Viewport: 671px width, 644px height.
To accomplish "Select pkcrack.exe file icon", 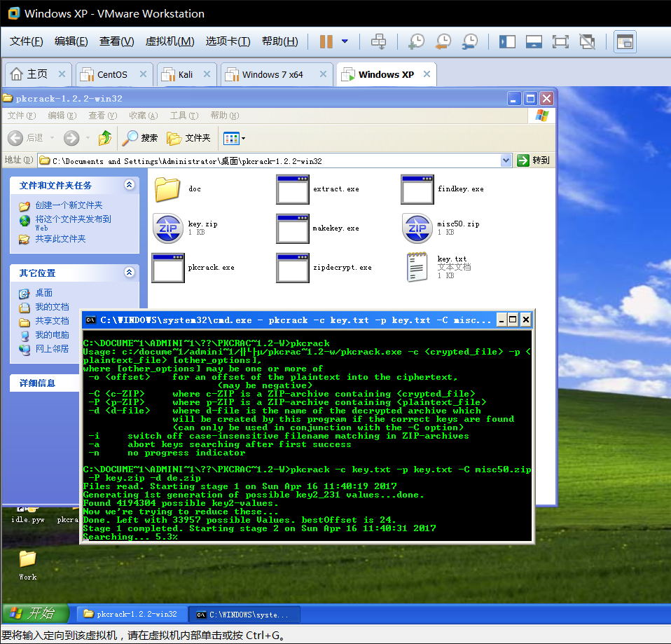I will click(x=168, y=268).
